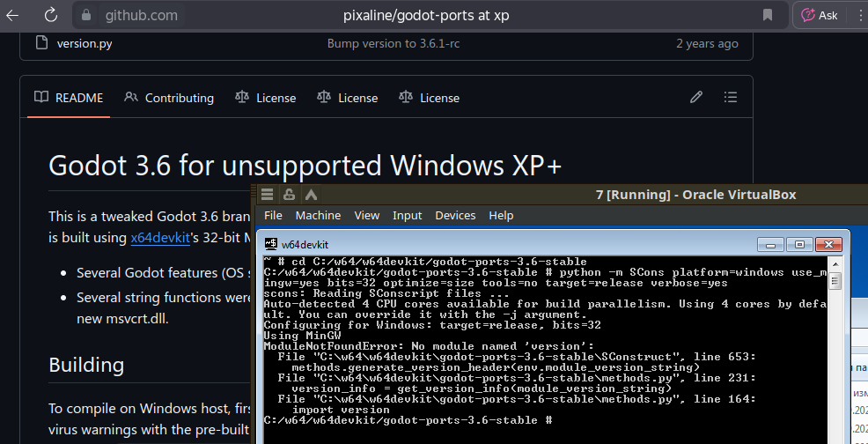Click the VirtualBox hamburger menu icon
The width and height of the screenshot is (868, 444).
[268, 195]
